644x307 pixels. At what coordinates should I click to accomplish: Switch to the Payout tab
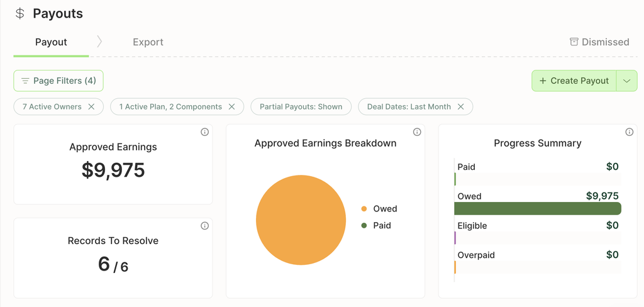(x=51, y=42)
